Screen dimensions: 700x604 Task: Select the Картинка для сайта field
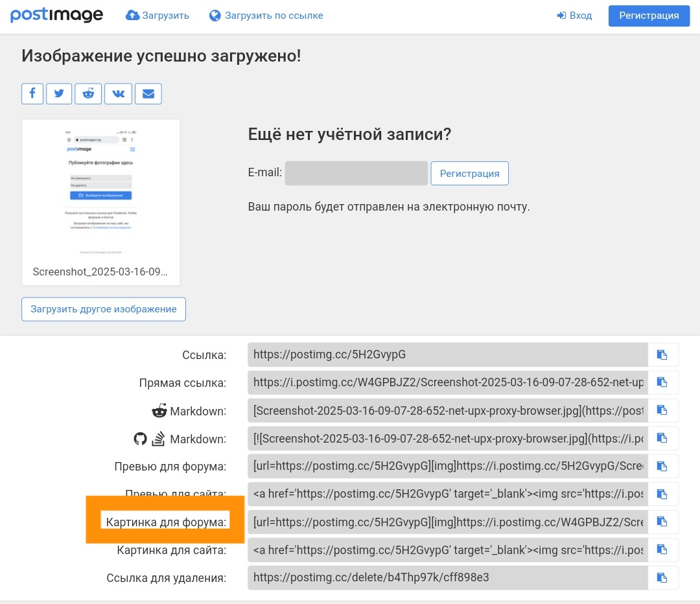click(448, 550)
